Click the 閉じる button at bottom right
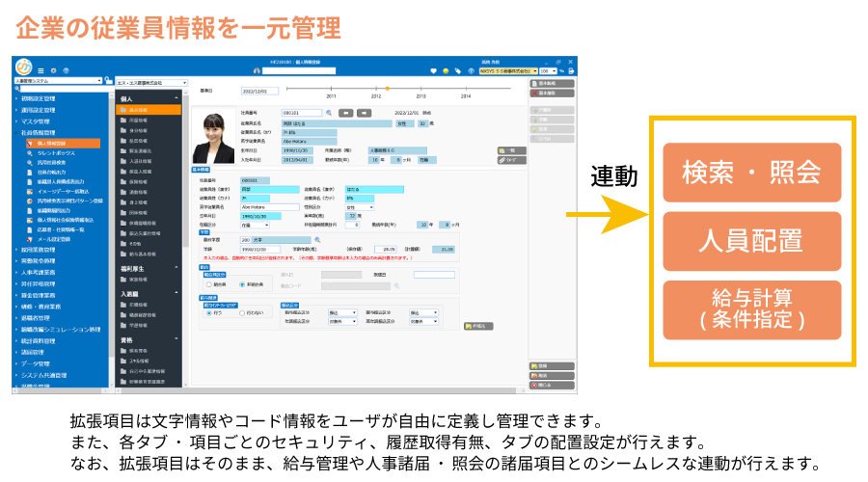Screen dimensions: 868x482 546,385
